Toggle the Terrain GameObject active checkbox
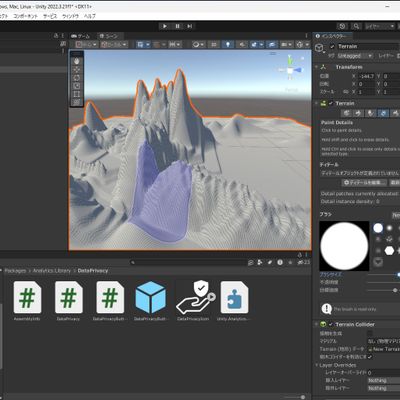The height and width of the screenshot is (400, 400). 332,46
